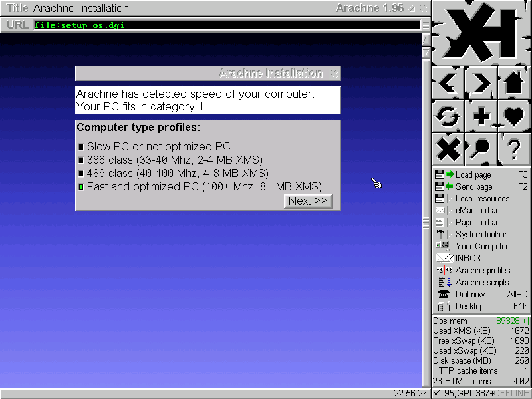The image size is (532, 399).
Task: Click the Send page floppy icon
Action: tap(444, 186)
